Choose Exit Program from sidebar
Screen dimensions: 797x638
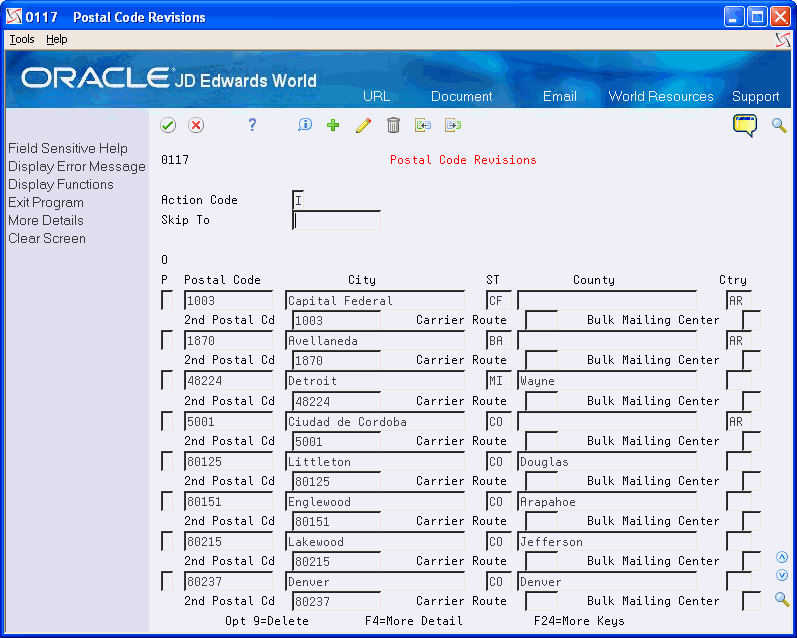[46, 202]
